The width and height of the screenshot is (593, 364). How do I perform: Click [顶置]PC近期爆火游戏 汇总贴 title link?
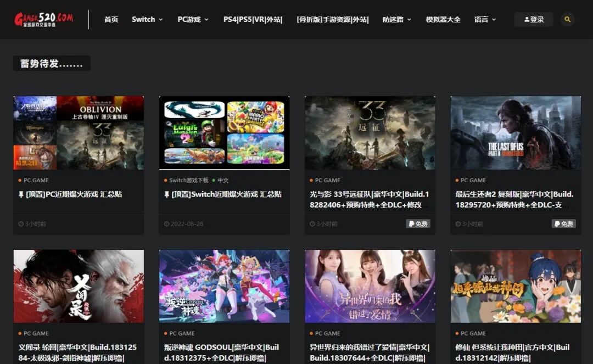pos(70,194)
